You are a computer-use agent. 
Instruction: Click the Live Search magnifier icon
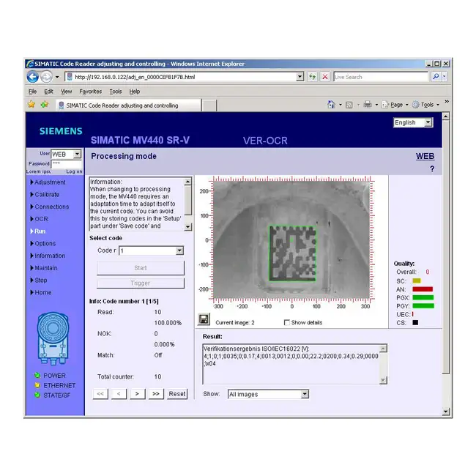pyautogui.click(x=436, y=77)
